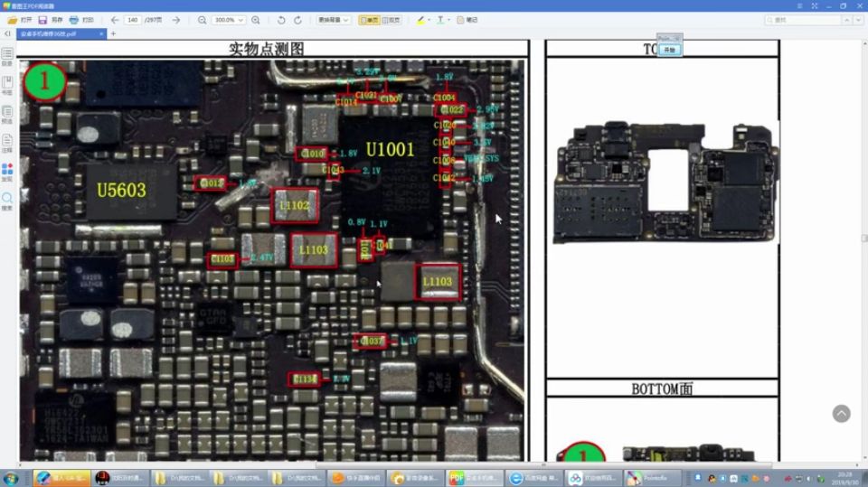This screenshot has height=487, width=868.
Task: Click the BOTTOM面 heading text
Action: coord(662,389)
